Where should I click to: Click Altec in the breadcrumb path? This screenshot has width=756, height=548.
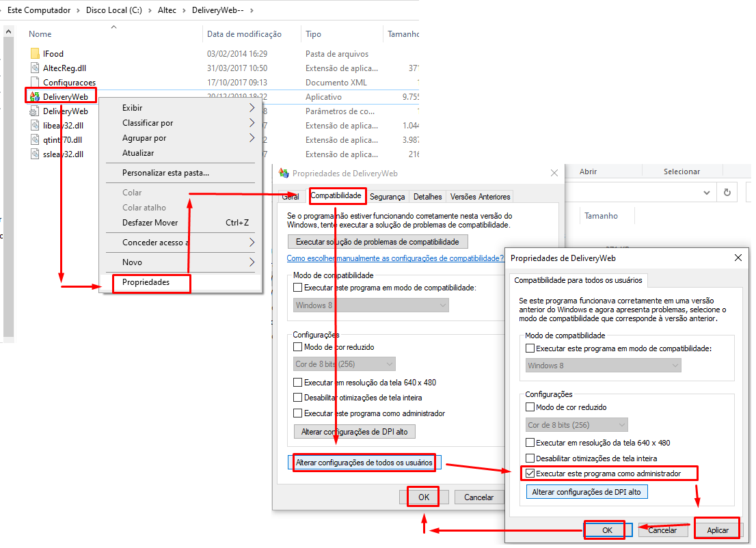point(167,10)
